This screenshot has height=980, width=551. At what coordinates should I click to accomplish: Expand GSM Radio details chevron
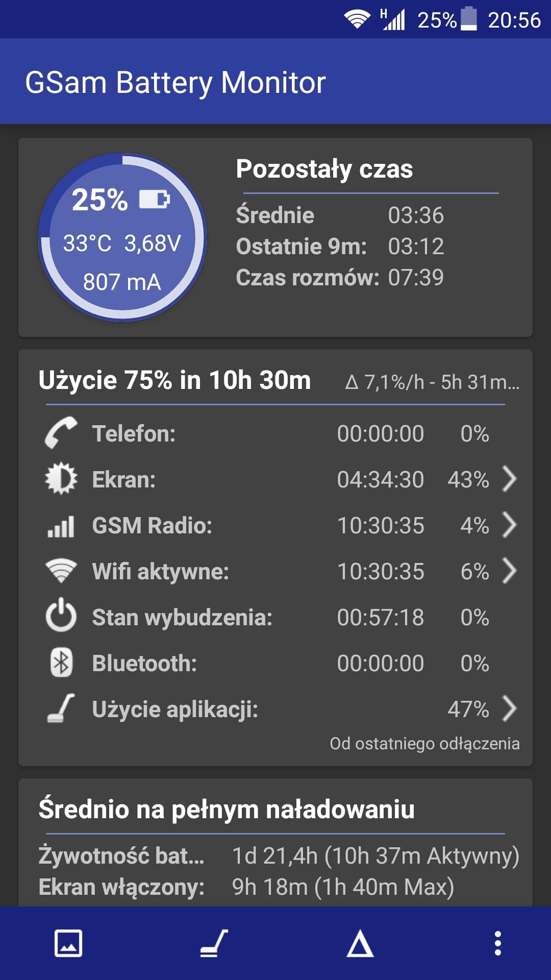(x=509, y=525)
